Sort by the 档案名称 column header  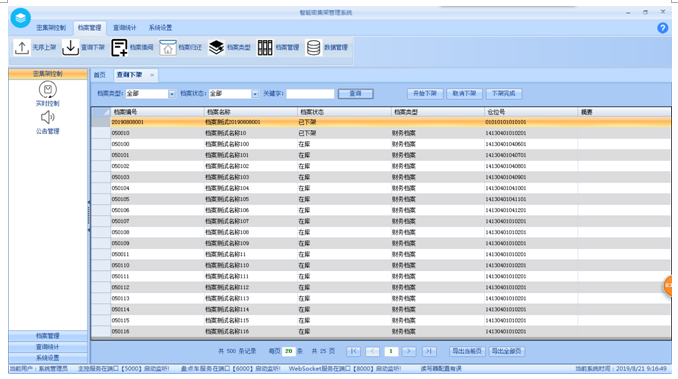[251, 112]
